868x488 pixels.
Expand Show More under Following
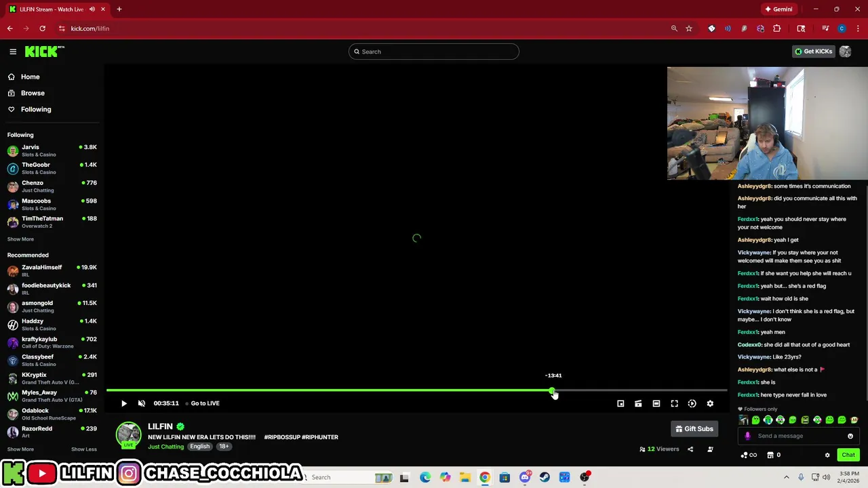[x=20, y=239]
